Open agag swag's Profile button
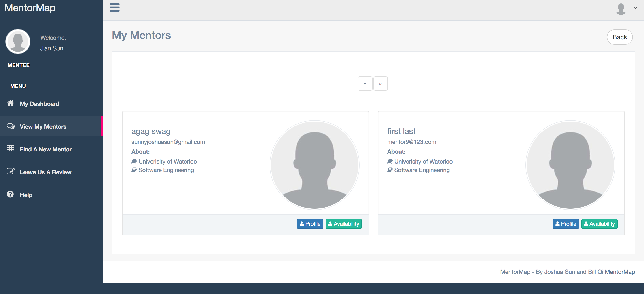This screenshot has width=644, height=294. [x=310, y=224]
